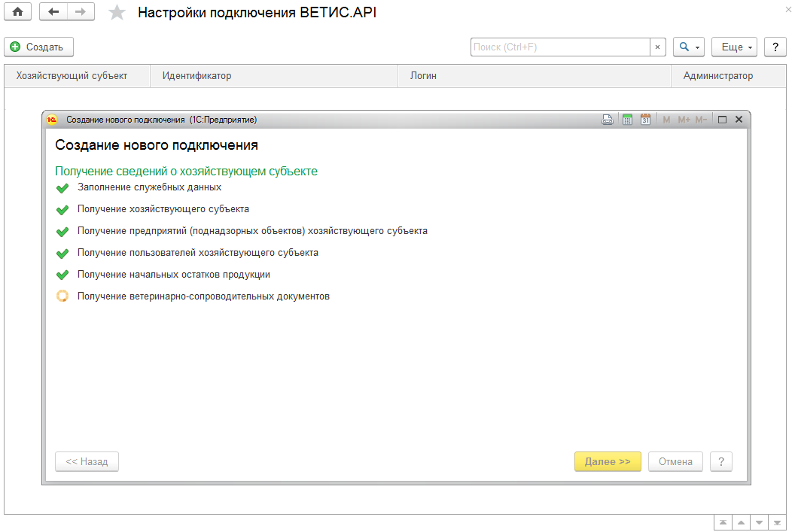Click the M memory button

click(666, 120)
